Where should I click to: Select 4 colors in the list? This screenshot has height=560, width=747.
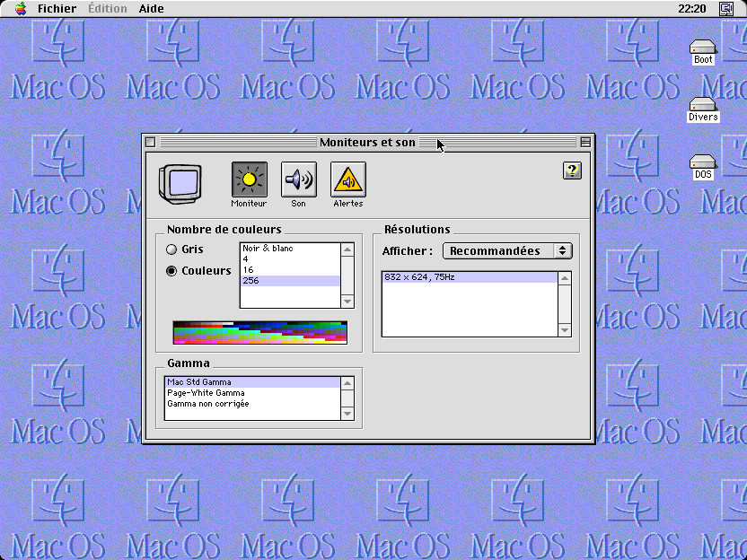290,259
